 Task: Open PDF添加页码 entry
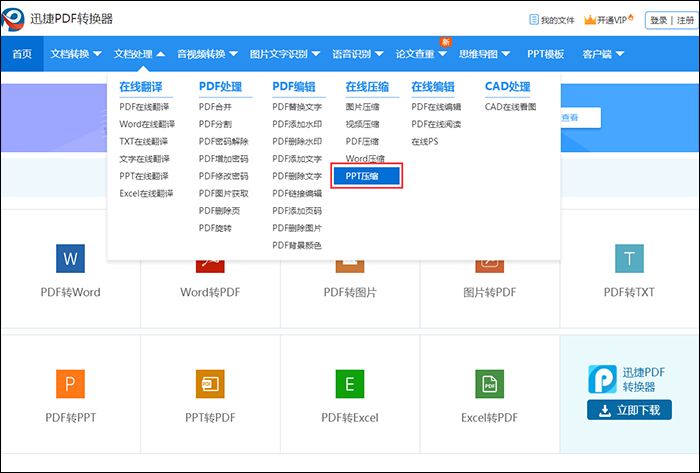click(x=297, y=211)
